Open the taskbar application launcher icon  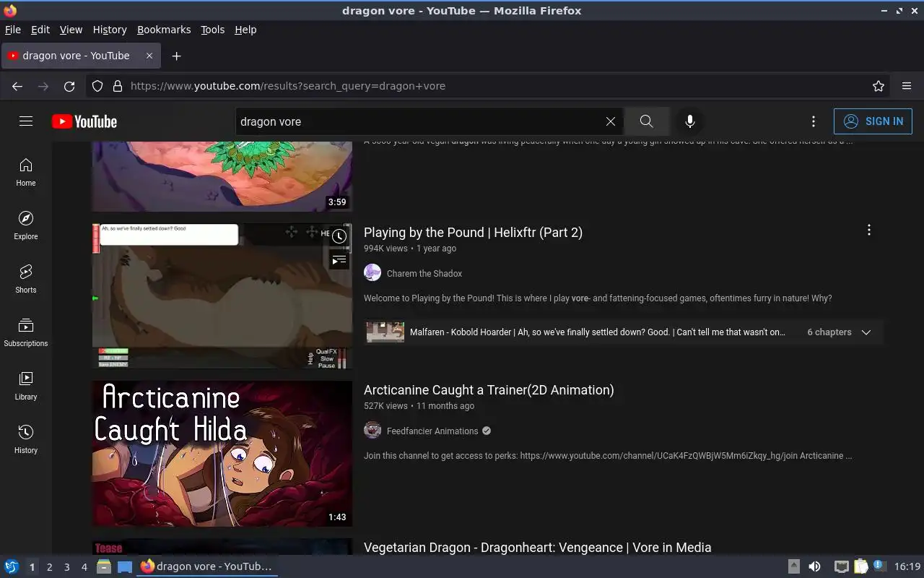point(11,566)
